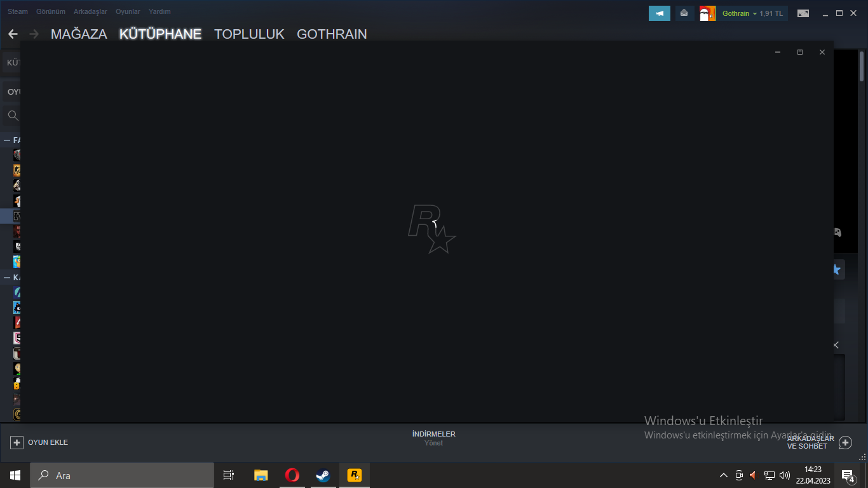
Task: Click the 1,91 TL wallet balance
Action: point(771,13)
